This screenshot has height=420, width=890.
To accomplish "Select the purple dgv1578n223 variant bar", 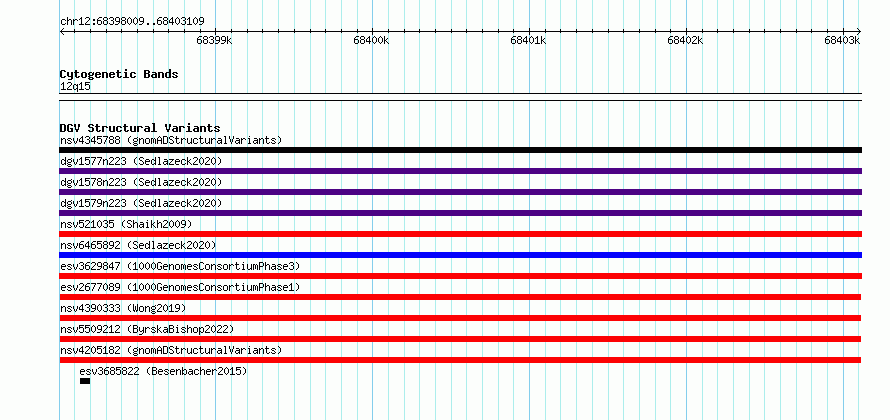I will click(461, 192).
